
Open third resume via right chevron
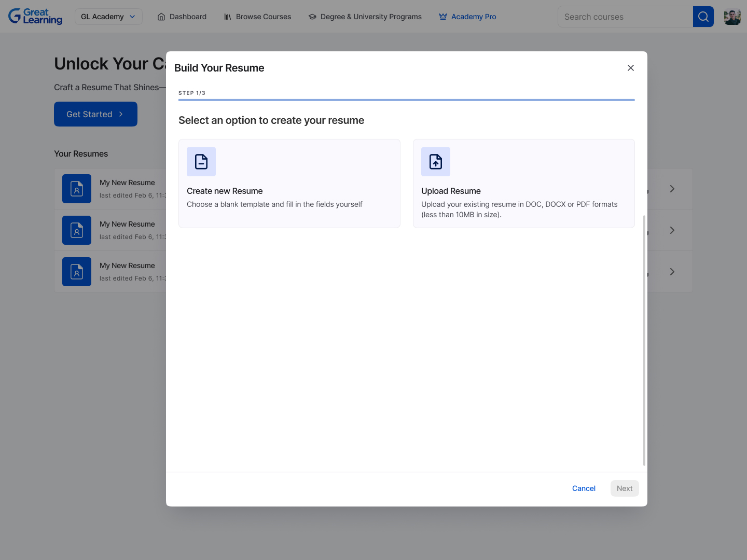click(x=672, y=272)
